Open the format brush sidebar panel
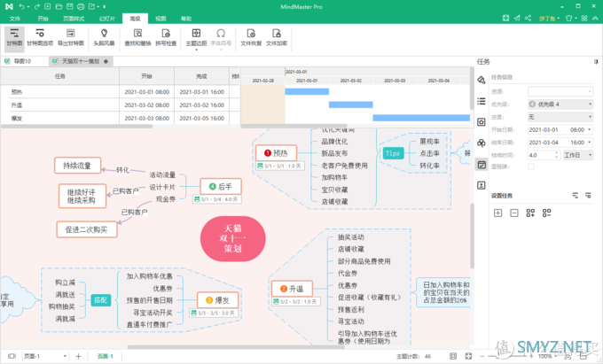 tap(482, 80)
